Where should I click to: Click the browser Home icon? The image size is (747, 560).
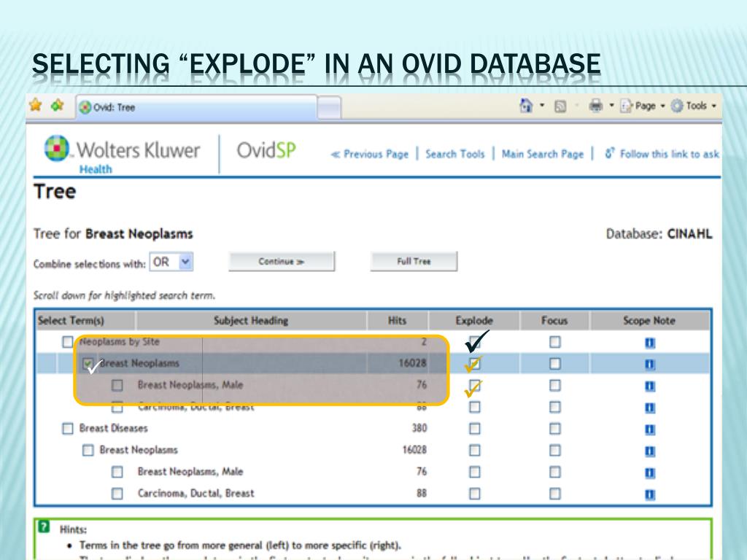click(x=526, y=105)
